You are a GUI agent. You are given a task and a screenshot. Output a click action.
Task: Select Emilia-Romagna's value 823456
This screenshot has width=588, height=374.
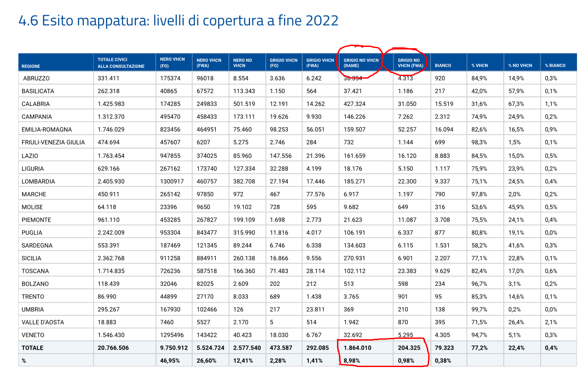click(x=170, y=129)
